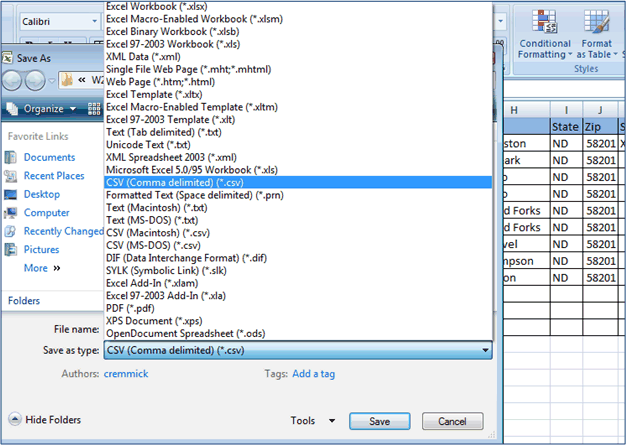
Task: Open Documents favorite link
Action: (50, 157)
